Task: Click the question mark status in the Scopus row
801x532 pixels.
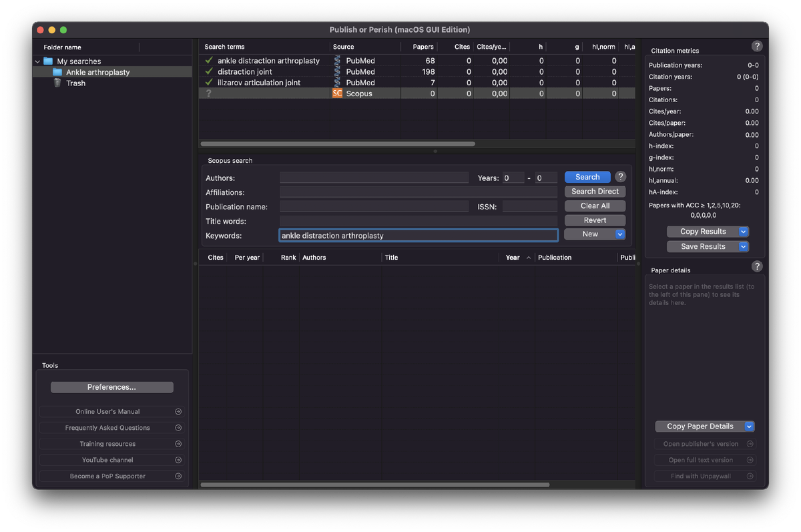Action: pos(208,93)
